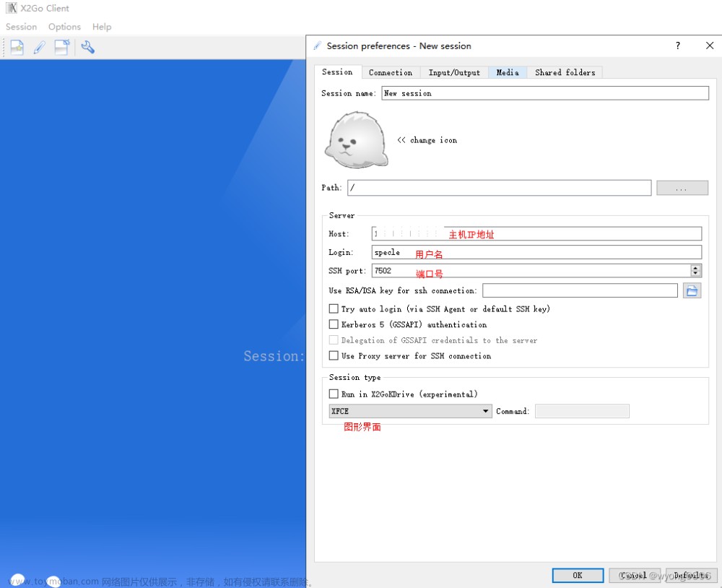Image resolution: width=722 pixels, height=588 pixels.
Task: Click the Defaults button
Action: [x=691, y=575]
